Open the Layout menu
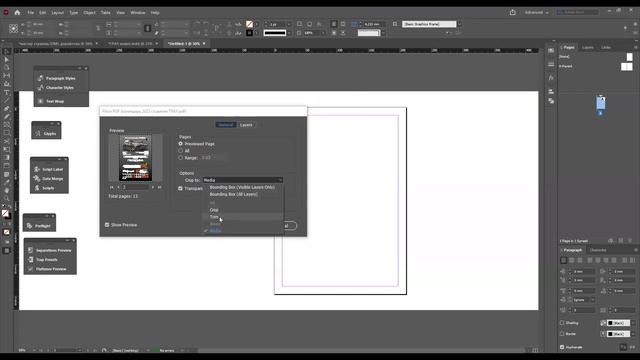 (58, 13)
